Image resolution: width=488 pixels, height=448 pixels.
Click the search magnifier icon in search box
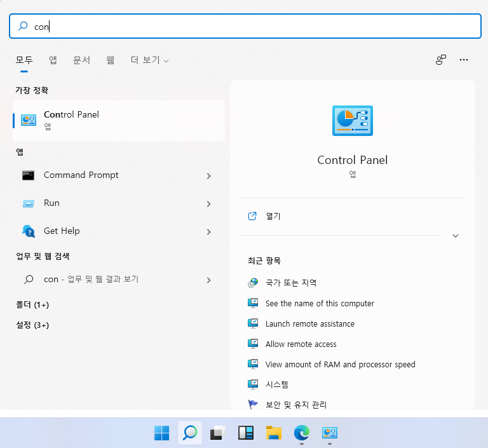pos(23,26)
